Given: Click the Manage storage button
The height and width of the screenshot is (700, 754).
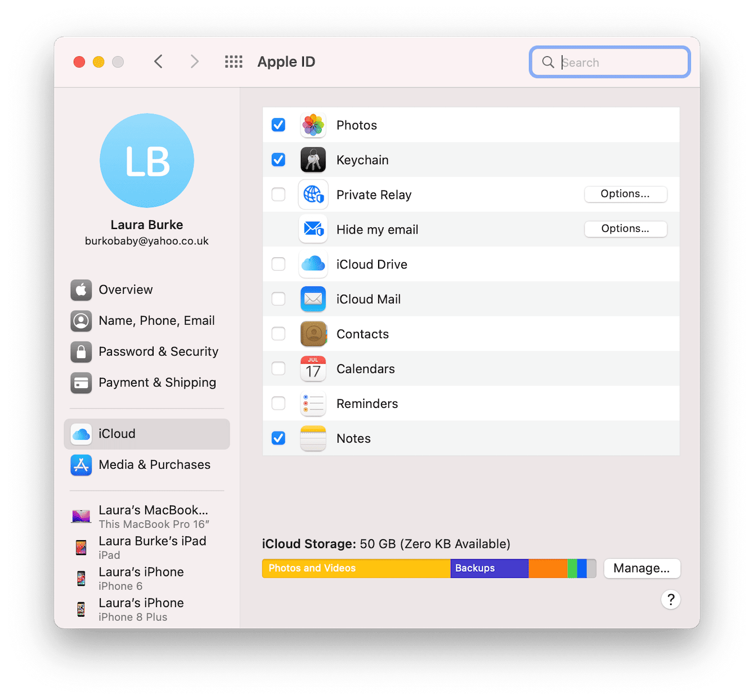Looking at the screenshot, I should [642, 568].
